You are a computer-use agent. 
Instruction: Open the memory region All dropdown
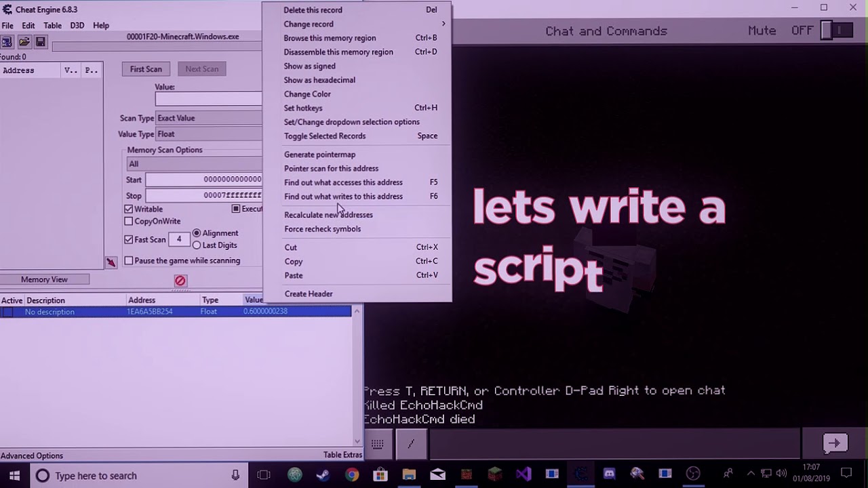[195, 164]
